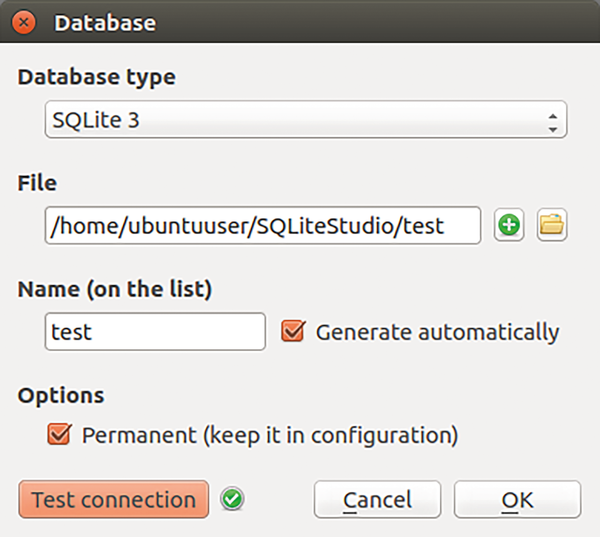Close the Database dialog with the red X
Image resolution: width=600 pixels, height=537 pixels.
point(24,23)
